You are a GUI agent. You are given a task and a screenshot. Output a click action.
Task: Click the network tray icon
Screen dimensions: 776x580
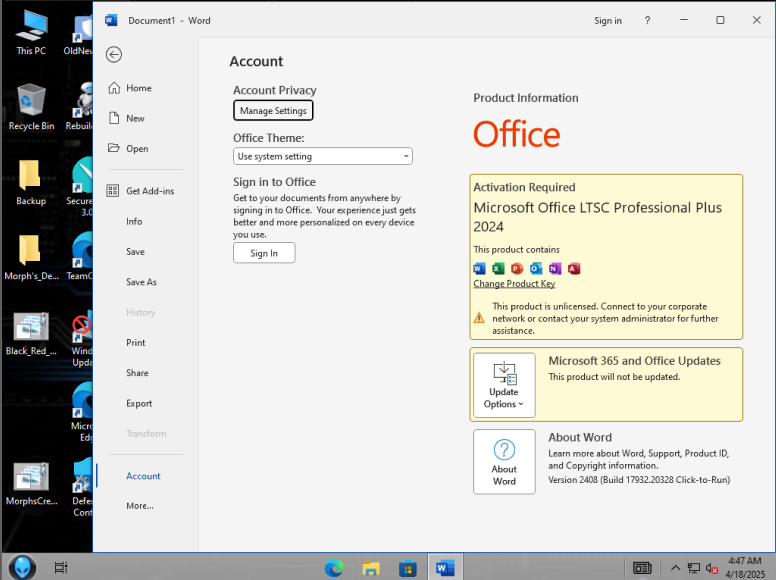click(x=694, y=568)
